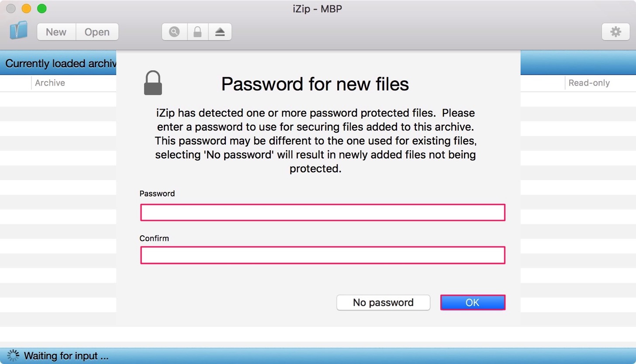
Task: Click into the Confirm password field
Action: 323,255
